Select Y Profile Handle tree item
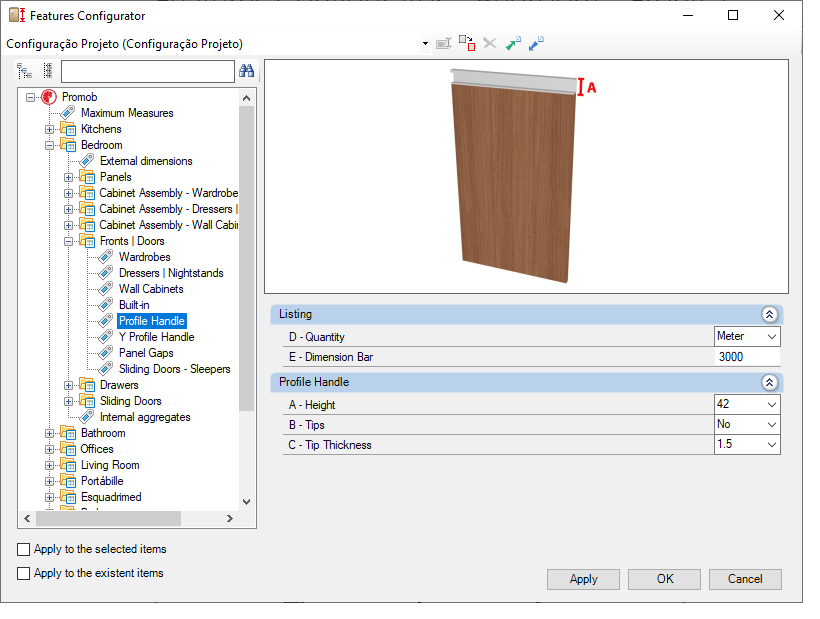Screen dimensions: 820x619 click(x=156, y=337)
